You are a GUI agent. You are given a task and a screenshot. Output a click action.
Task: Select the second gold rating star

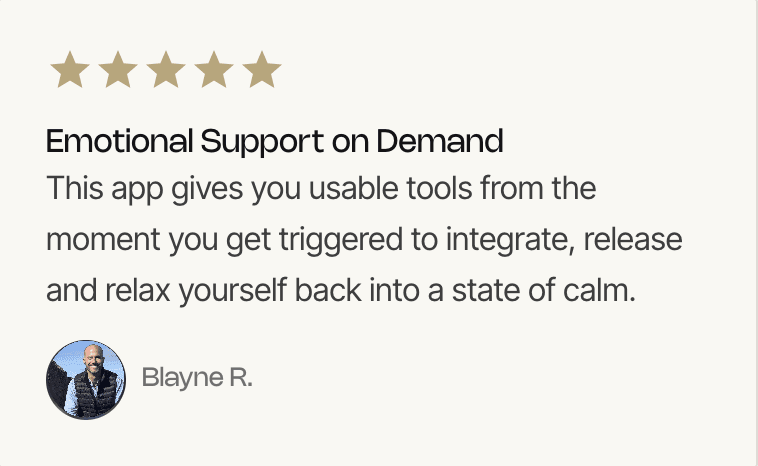tap(117, 70)
